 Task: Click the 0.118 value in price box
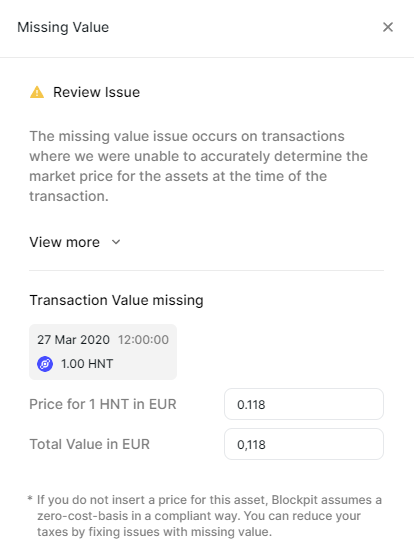[x=251, y=404]
